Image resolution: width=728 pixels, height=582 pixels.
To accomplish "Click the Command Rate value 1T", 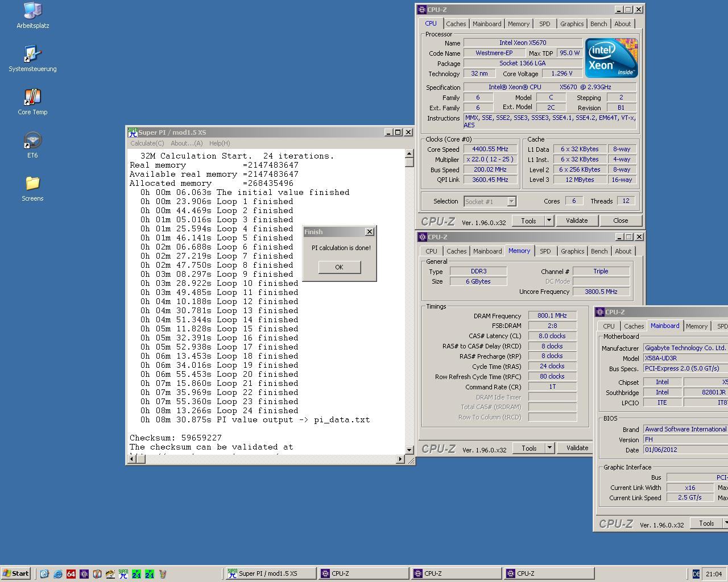I will click(552, 386).
